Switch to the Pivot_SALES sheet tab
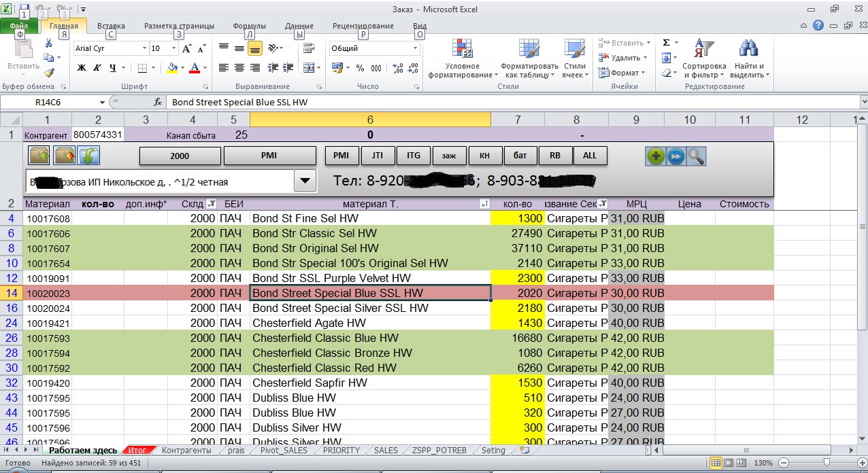This screenshot has height=473, width=868. (x=284, y=450)
